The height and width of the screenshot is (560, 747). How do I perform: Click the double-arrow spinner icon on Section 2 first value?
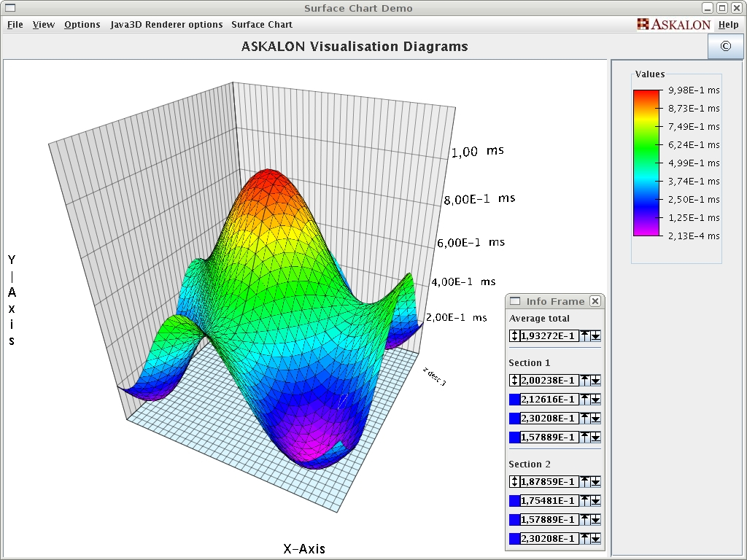515,481
